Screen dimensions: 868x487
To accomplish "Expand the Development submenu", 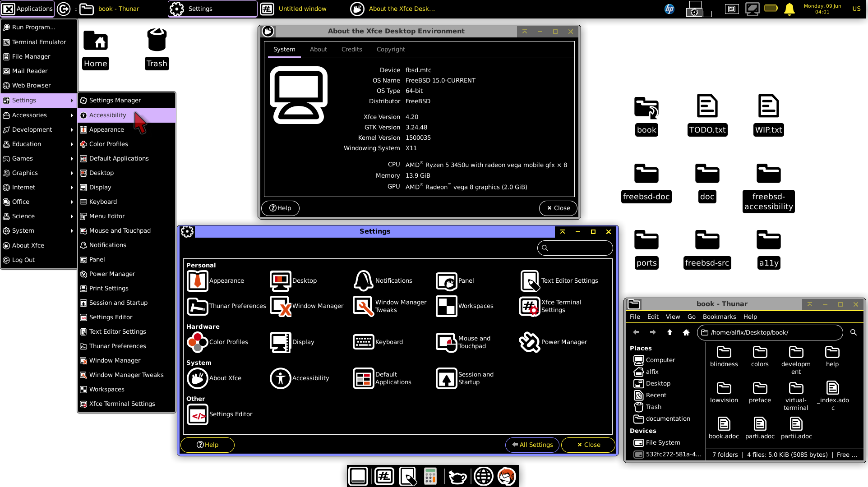I will pos(39,129).
